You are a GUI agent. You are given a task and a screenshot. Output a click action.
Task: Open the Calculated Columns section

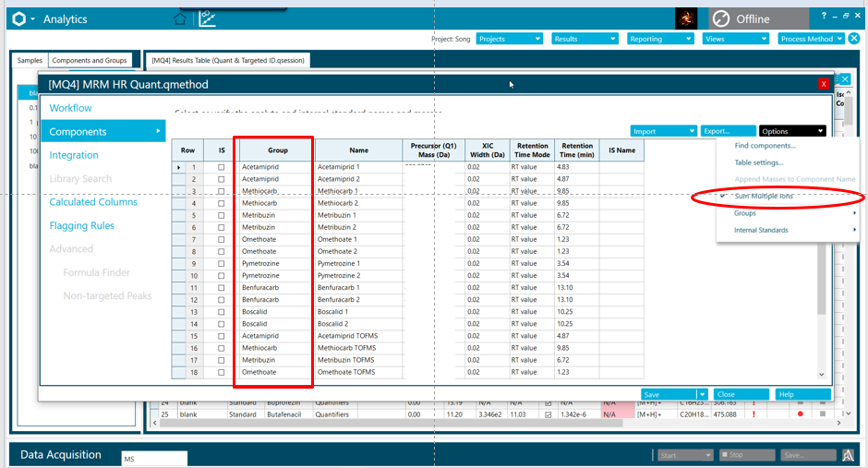[x=93, y=202]
